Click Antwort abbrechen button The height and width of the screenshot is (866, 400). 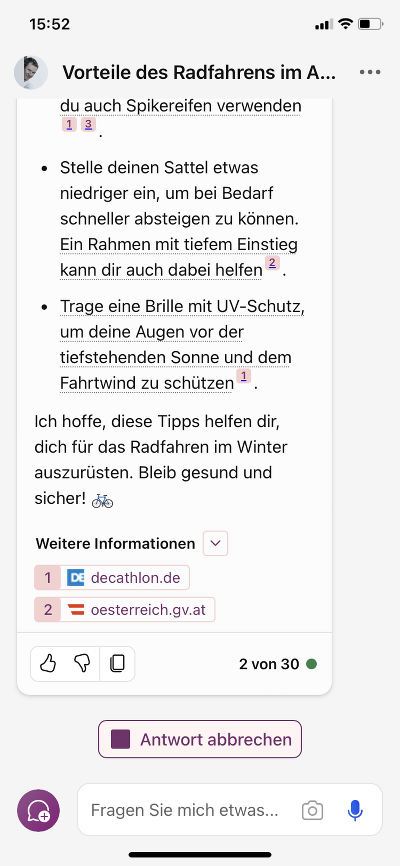[x=200, y=739]
